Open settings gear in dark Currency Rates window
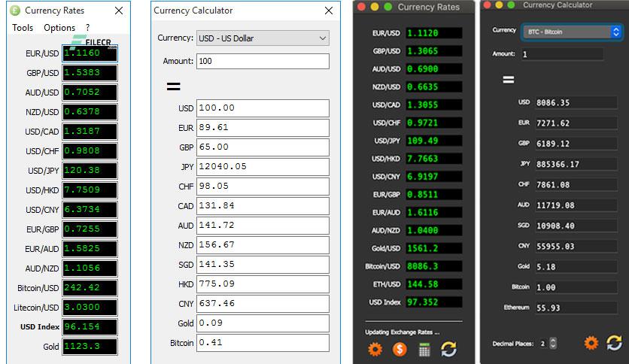The width and height of the screenshot is (629, 364). coord(375,349)
